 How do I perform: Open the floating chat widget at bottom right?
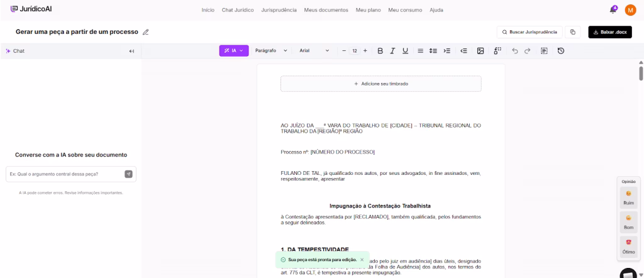[x=628, y=273]
